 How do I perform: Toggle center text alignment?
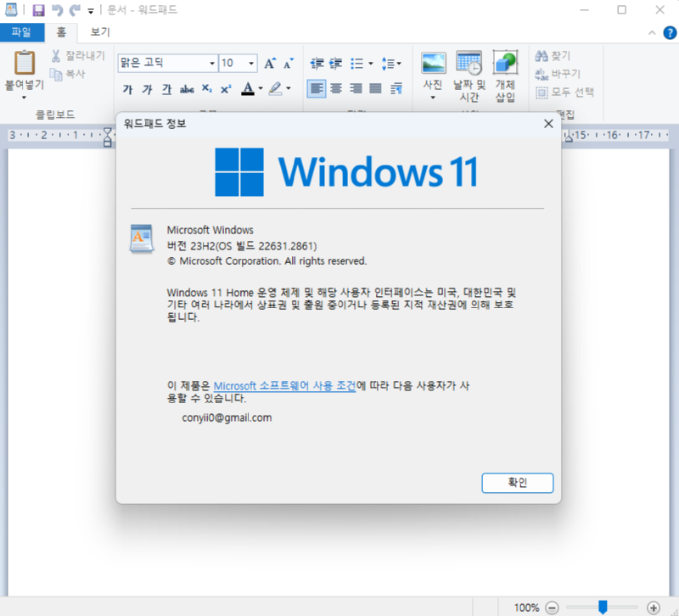coord(336,88)
